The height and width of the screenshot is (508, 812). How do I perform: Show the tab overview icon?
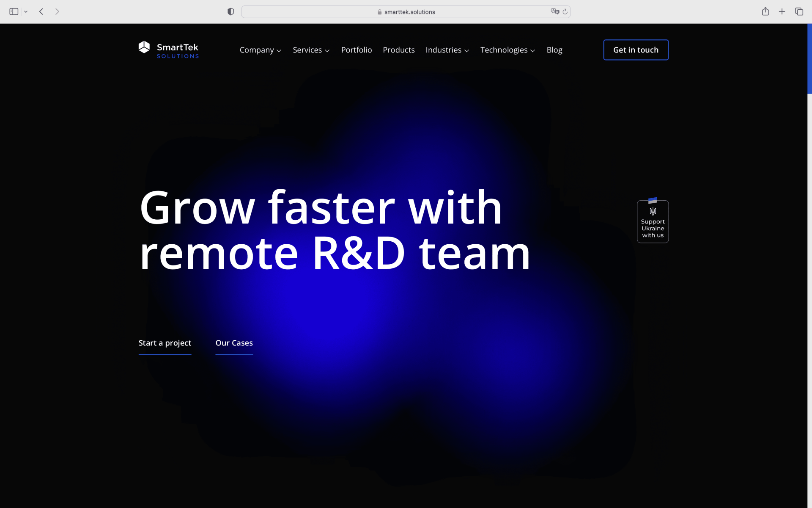pos(799,11)
